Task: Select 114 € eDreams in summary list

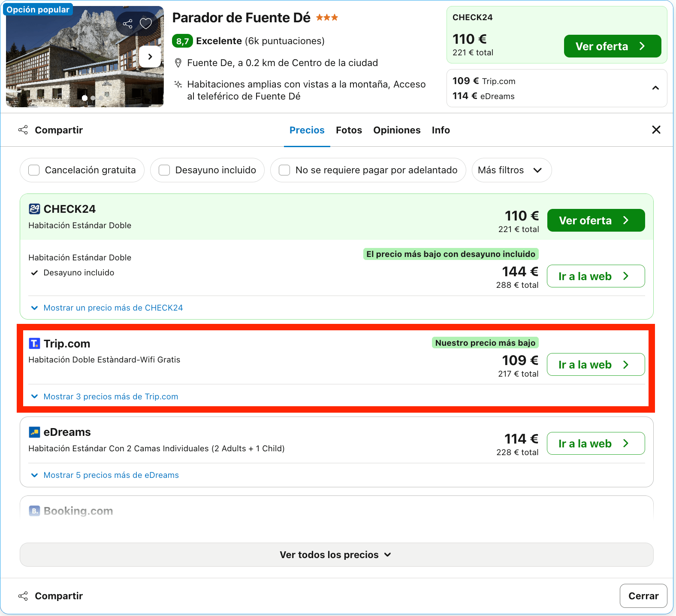Action: [x=483, y=96]
